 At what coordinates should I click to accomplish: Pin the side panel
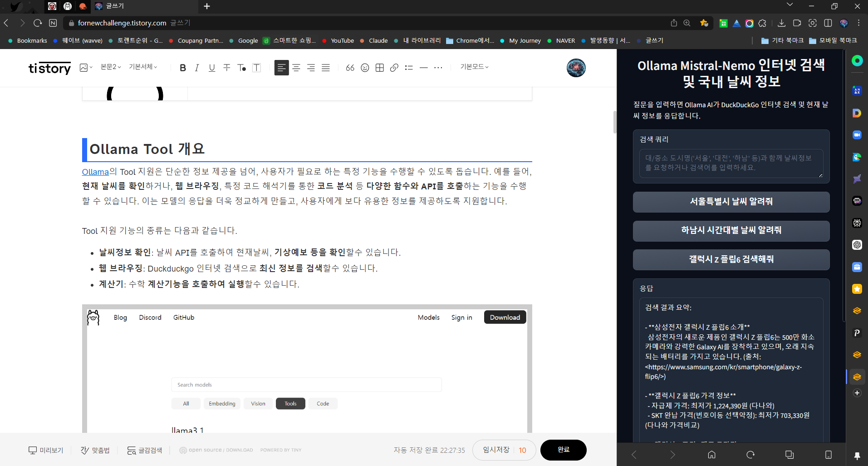pyautogui.click(x=857, y=456)
